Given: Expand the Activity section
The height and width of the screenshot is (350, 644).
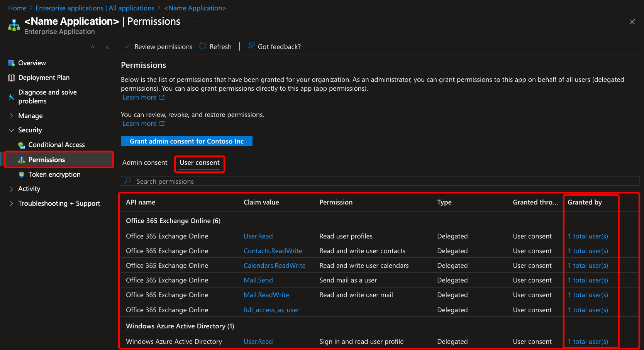Looking at the screenshot, I should [11, 189].
